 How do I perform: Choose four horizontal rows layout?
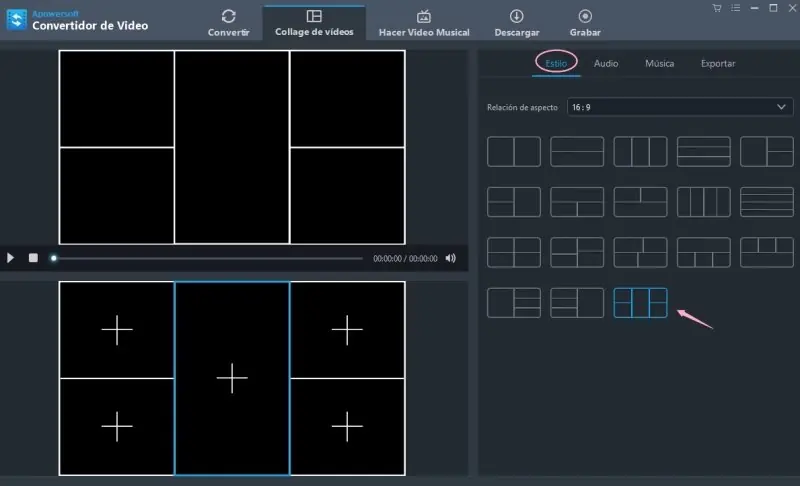click(x=767, y=202)
